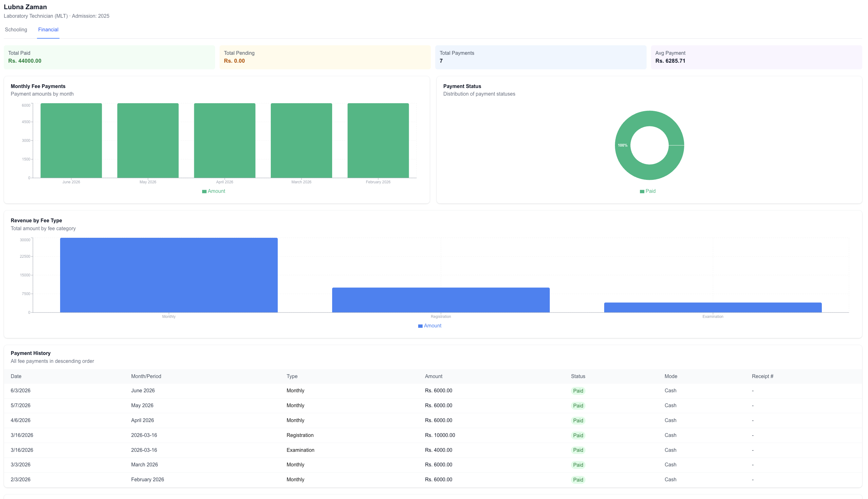Viewport: 868px width, 499px height.
Task: Click the Avg Payment card
Action: coord(756,57)
